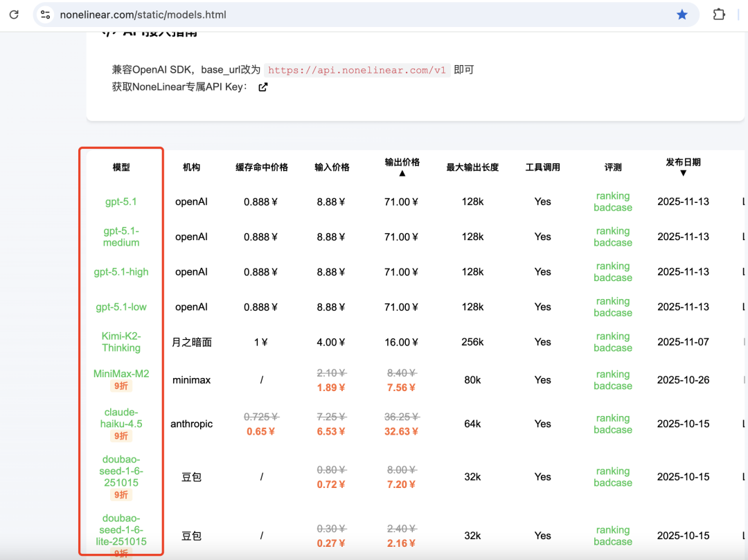This screenshot has width=748, height=560.
Task: Click the blue bookmark star icon
Action: point(682,15)
